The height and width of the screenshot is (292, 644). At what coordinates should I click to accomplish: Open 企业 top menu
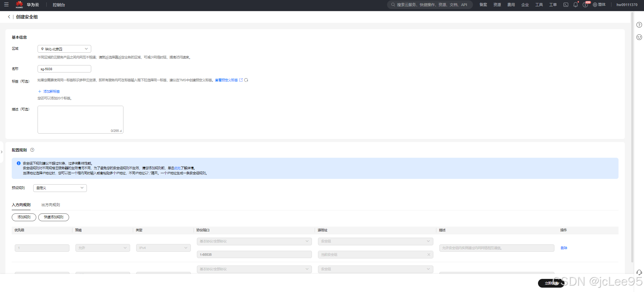coord(525,5)
